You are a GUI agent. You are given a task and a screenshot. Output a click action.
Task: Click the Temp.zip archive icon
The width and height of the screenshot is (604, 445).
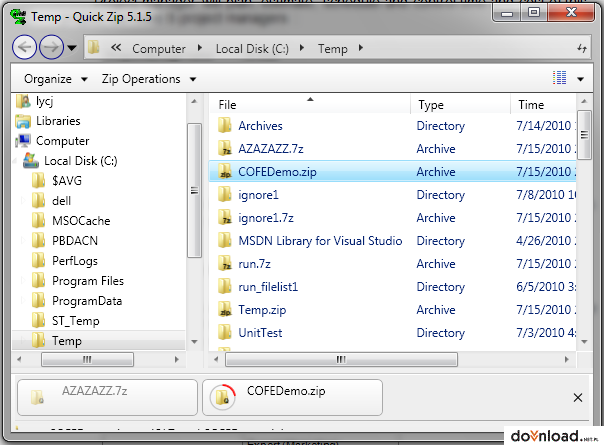[x=225, y=310]
